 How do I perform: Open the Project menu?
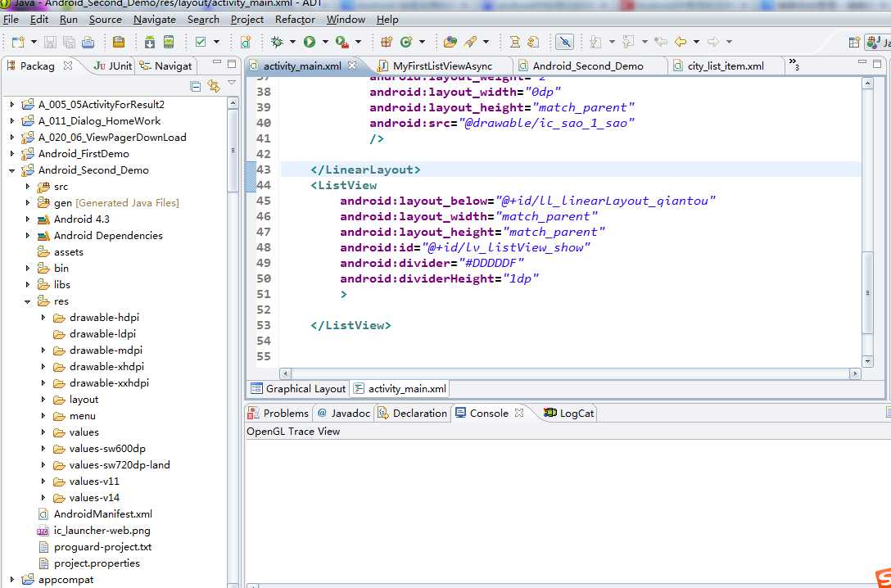click(x=247, y=20)
